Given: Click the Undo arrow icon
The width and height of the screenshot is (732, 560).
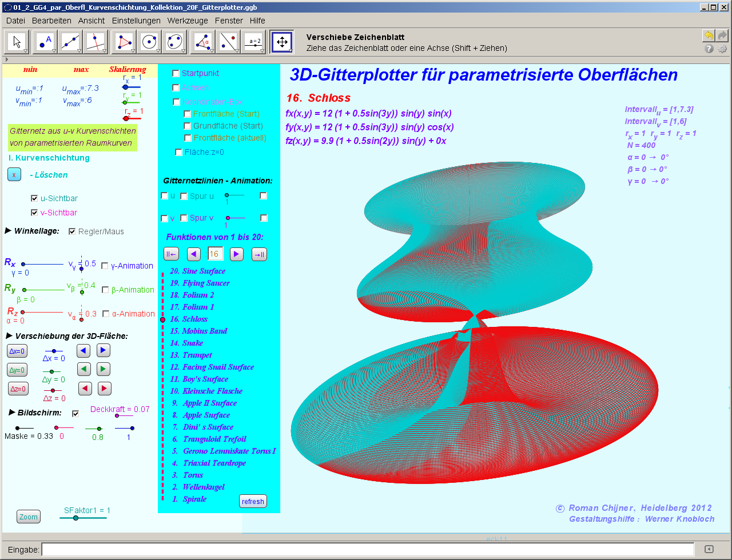Looking at the screenshot, I should 709,35.
